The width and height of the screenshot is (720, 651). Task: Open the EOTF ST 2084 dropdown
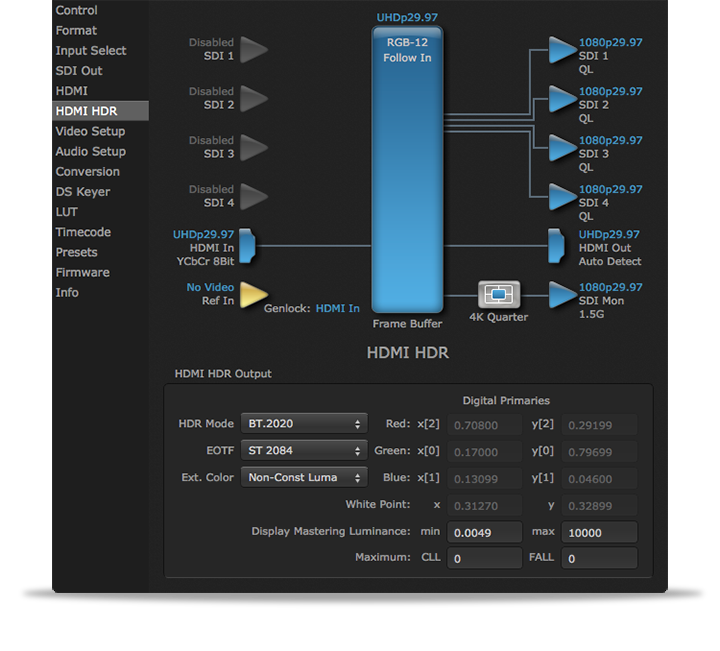coord(304,451)
